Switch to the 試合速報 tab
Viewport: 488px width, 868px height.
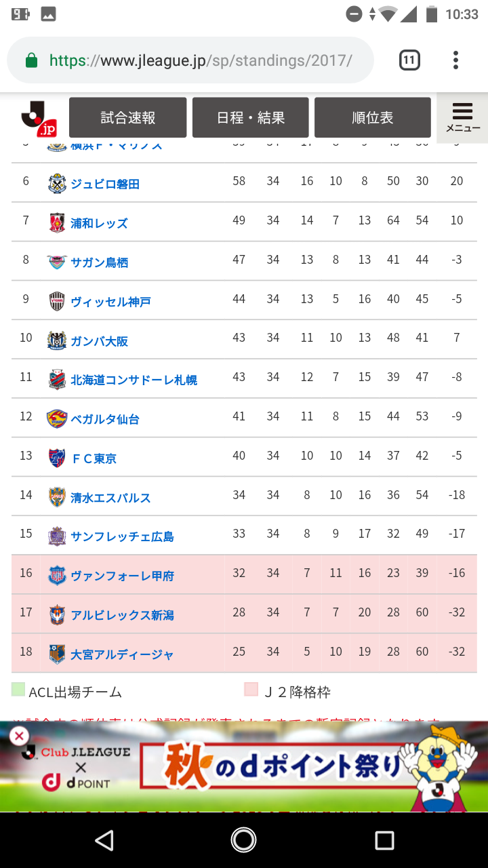point(127,117)
